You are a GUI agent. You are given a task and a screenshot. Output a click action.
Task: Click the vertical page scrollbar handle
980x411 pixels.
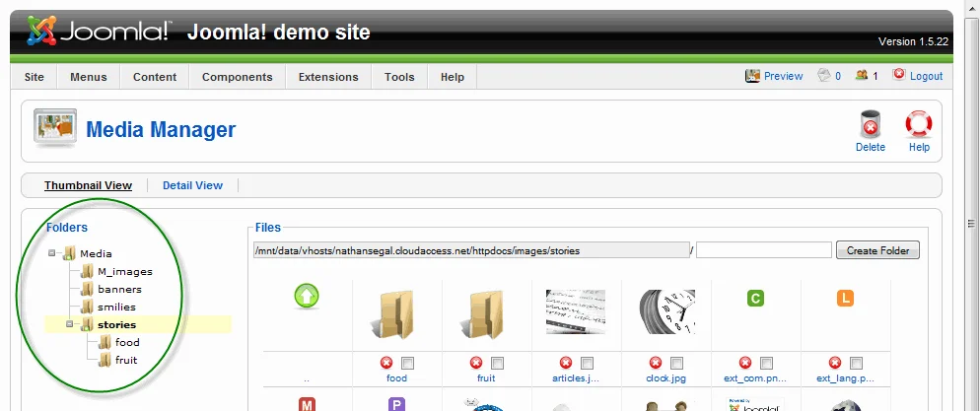[x=971, y=224]
